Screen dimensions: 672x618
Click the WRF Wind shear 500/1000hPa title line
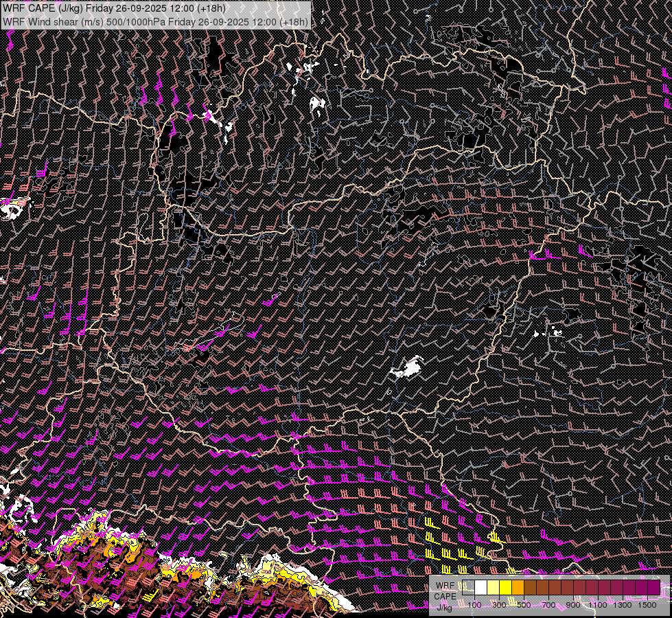pos(155,22)
